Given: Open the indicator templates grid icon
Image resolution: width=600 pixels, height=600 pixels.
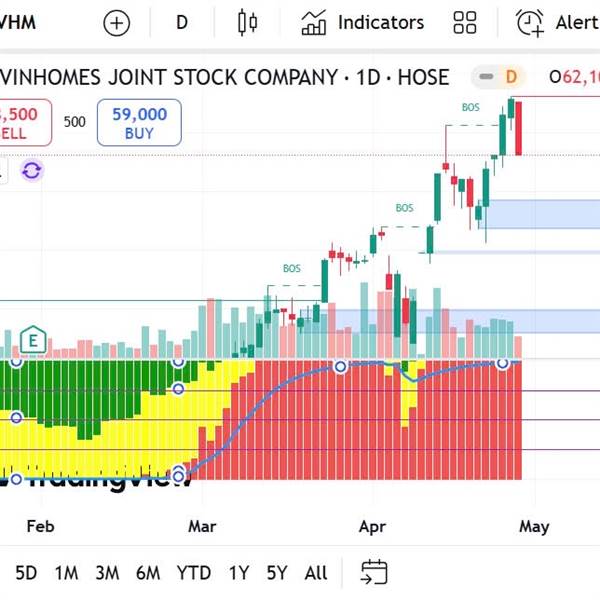Looking at the screenshot, I should [x=465, y=23].
